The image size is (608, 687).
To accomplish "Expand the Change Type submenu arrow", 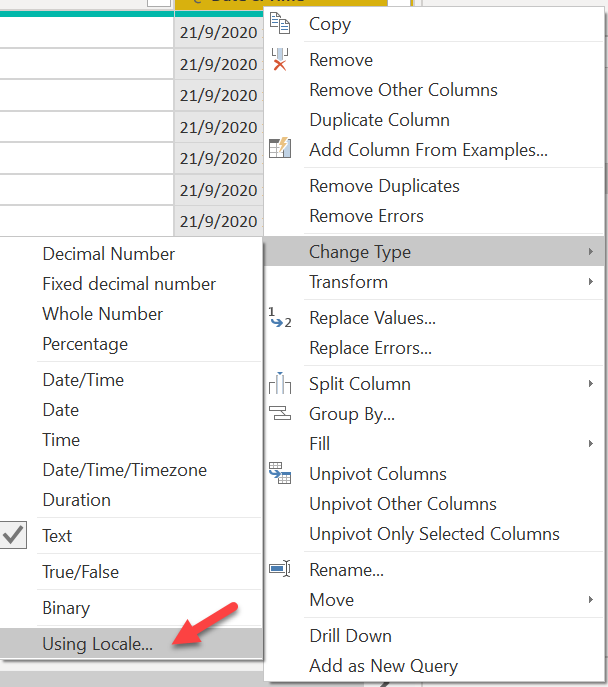I will pyautogui.click(x=590, y=251).
